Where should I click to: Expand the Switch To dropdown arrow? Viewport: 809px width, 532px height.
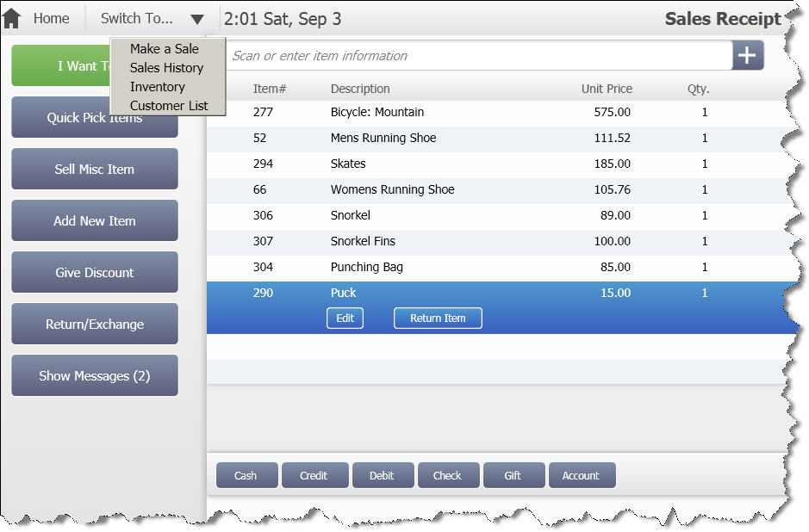coord(197,19)
